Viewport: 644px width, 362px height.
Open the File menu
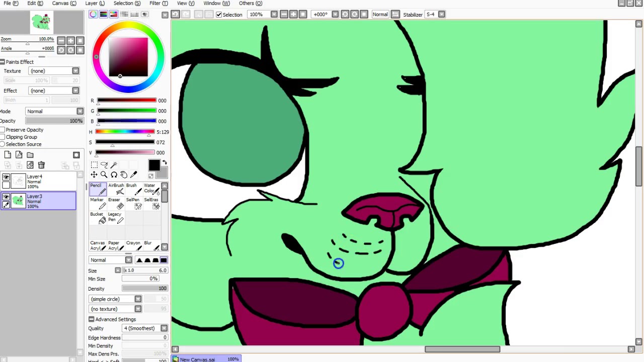11,3
